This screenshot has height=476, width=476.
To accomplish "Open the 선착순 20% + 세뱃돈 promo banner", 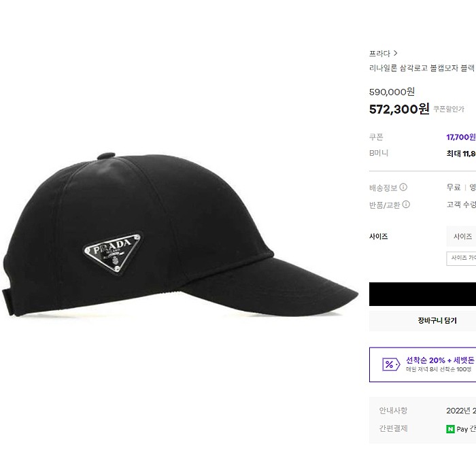I will [422, 364].
